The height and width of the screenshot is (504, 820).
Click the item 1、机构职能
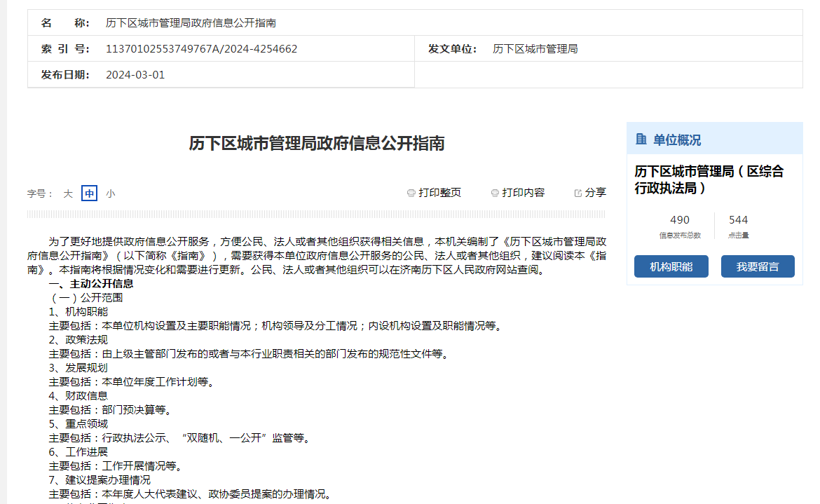tap(78, 312)
